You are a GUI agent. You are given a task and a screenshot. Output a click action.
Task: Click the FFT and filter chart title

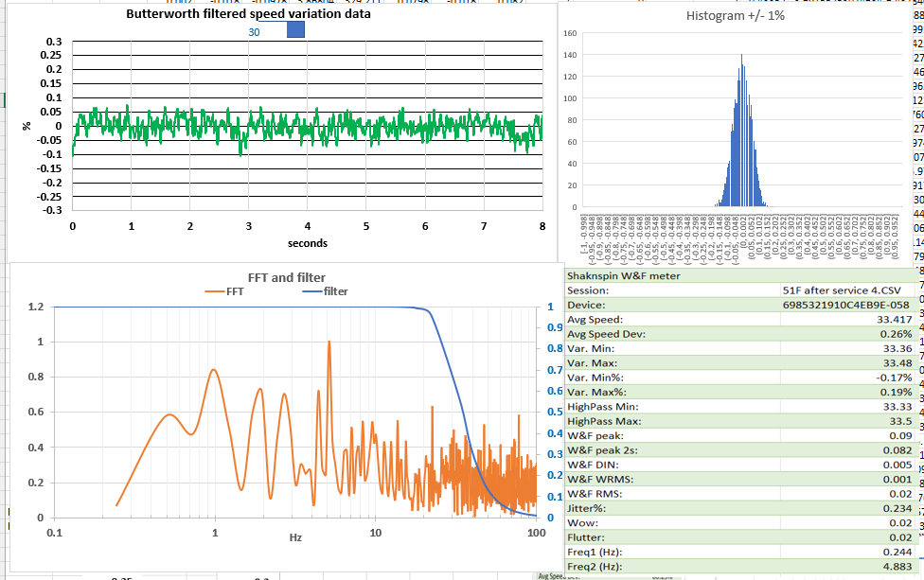click(x=287, y=277)
